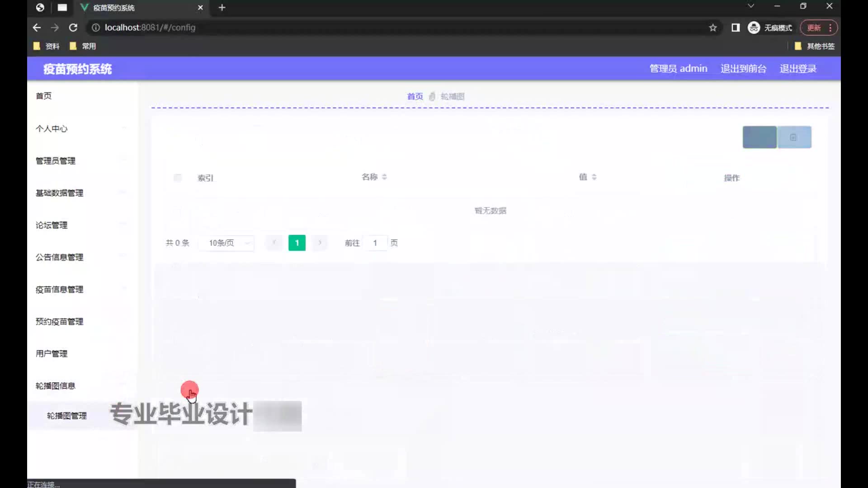The image size is (868, 488).
Task: Click the site info icon before localhost
Action: click(x=95, y=28)
